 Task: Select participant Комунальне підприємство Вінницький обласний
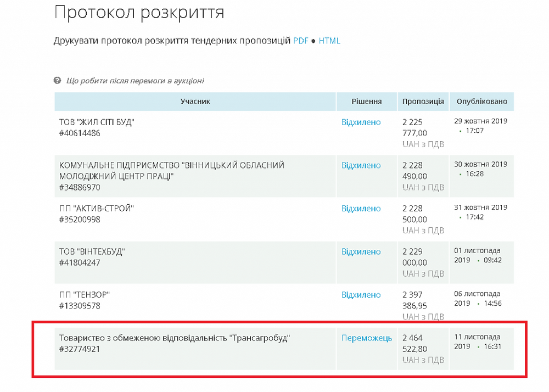pyautogui.click(x=171, y=170)
